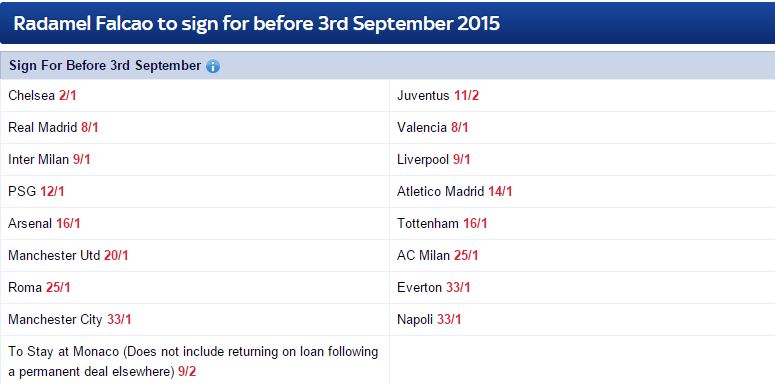Select PSG 12/1 odds

[x=52, y=191]
